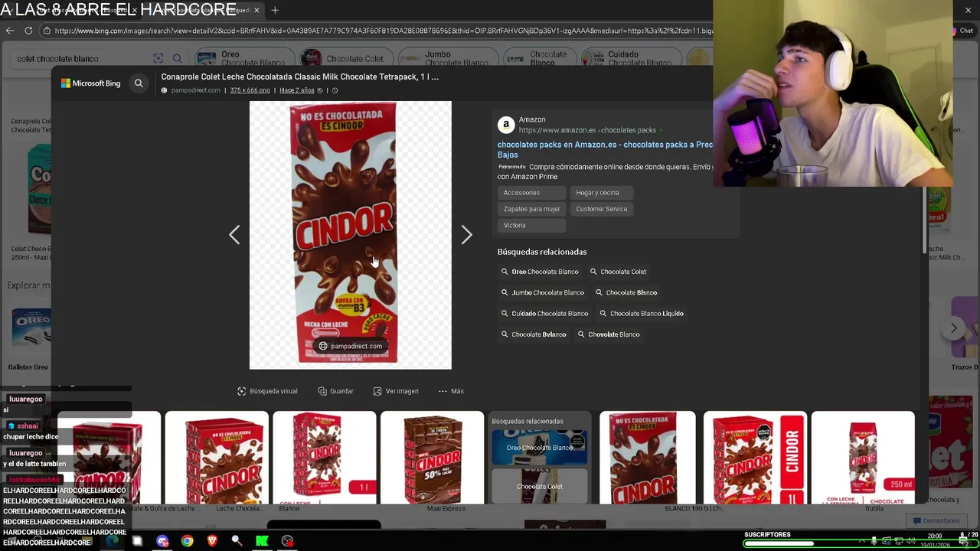Click the 'Hace 2 años' date link
The width and height of the screenshot is (980, 551).
pos(297,90)
